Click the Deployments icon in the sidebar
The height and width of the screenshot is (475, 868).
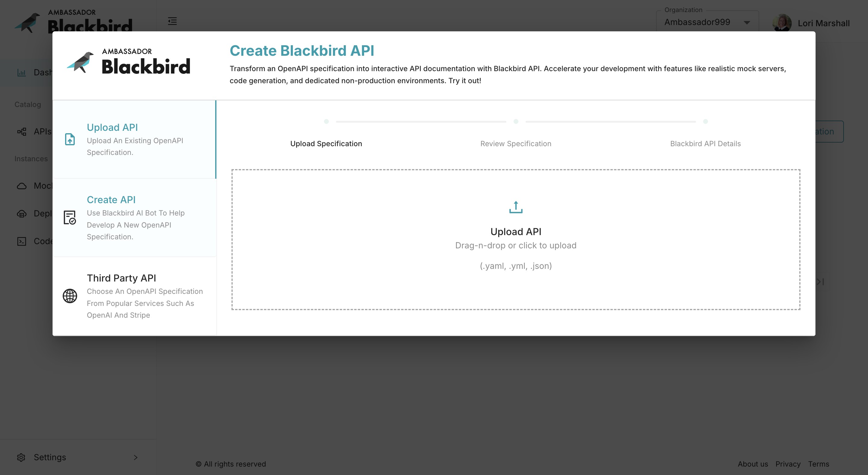click(22, 214)
